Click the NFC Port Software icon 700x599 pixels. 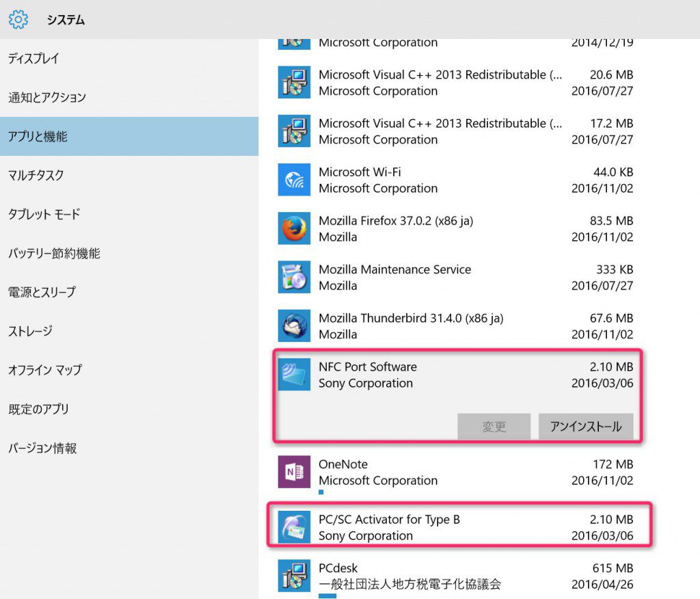coord(294,374)
